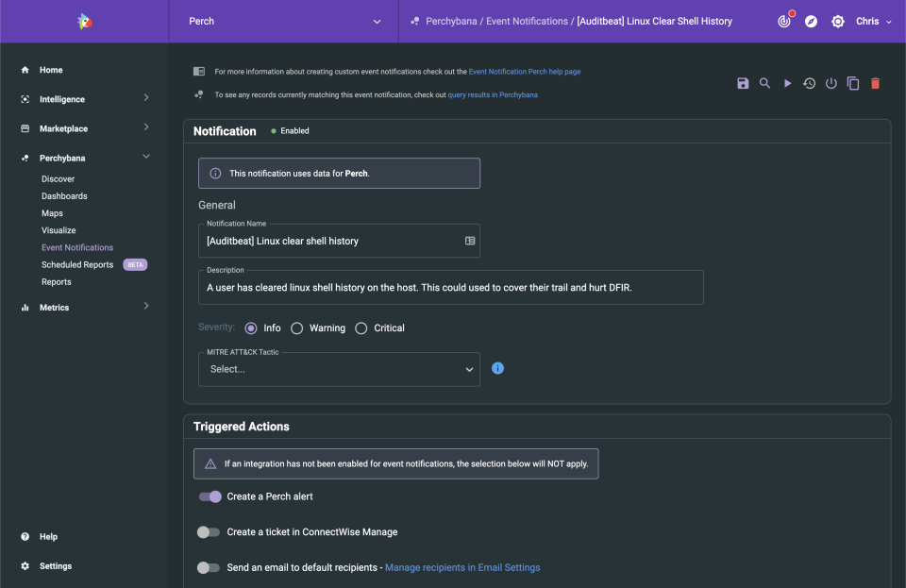Expand the Intelligence menu chevron

tap(146, 98)
